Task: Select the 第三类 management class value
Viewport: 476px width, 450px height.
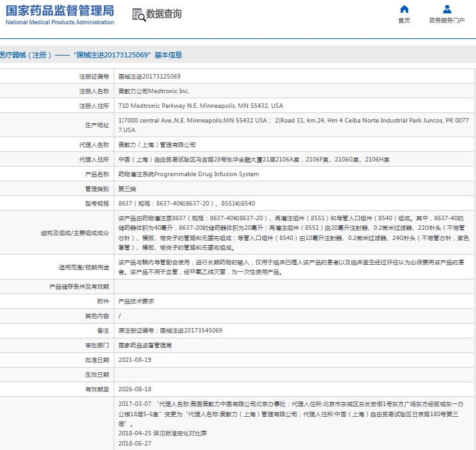Action: tap(127, 189)
